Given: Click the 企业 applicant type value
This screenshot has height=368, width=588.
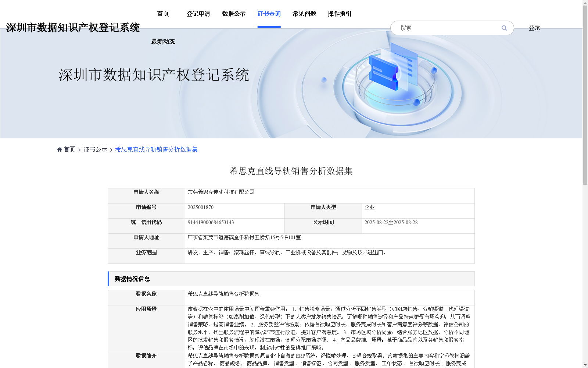Looking at the screenshot, I should [369, 207].
